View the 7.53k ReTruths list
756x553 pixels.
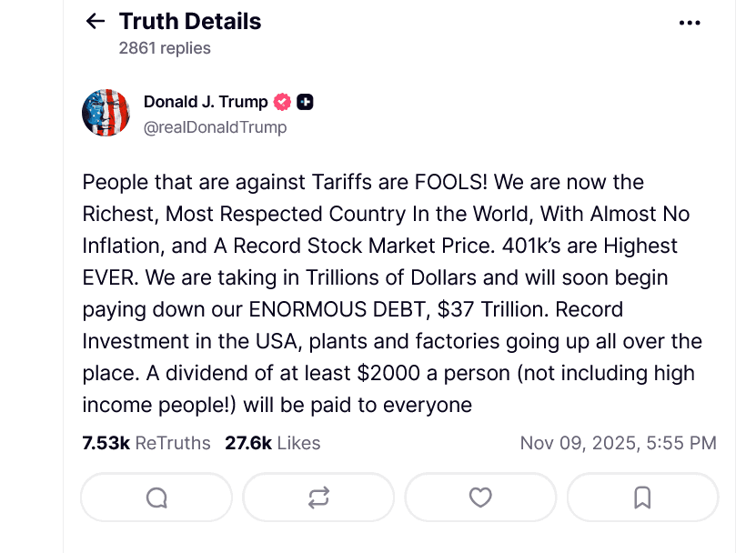140,443
